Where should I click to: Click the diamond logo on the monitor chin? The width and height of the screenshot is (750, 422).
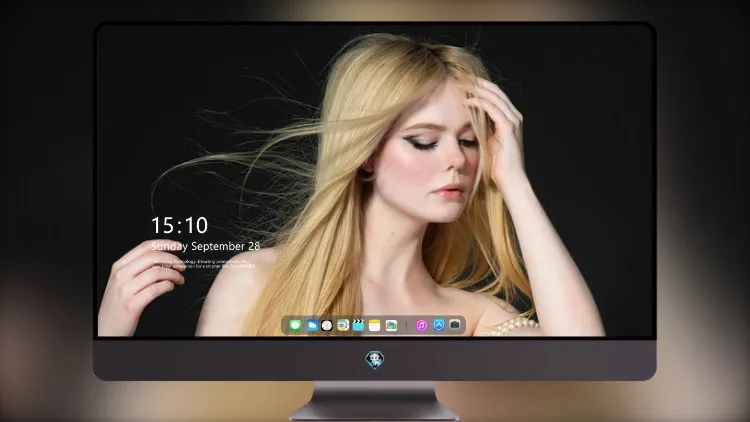(x=375, y=360)
